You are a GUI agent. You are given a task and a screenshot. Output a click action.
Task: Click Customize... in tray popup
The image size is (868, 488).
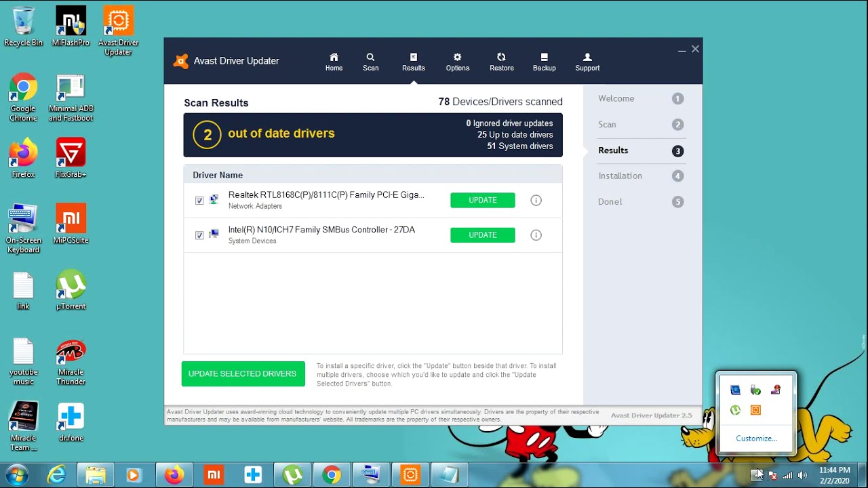point(756,439)
